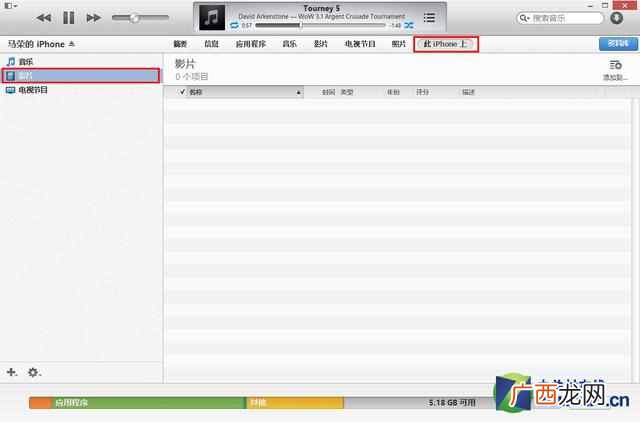Click the rewind previous track button
640x423 pixels.
[44, 18]
